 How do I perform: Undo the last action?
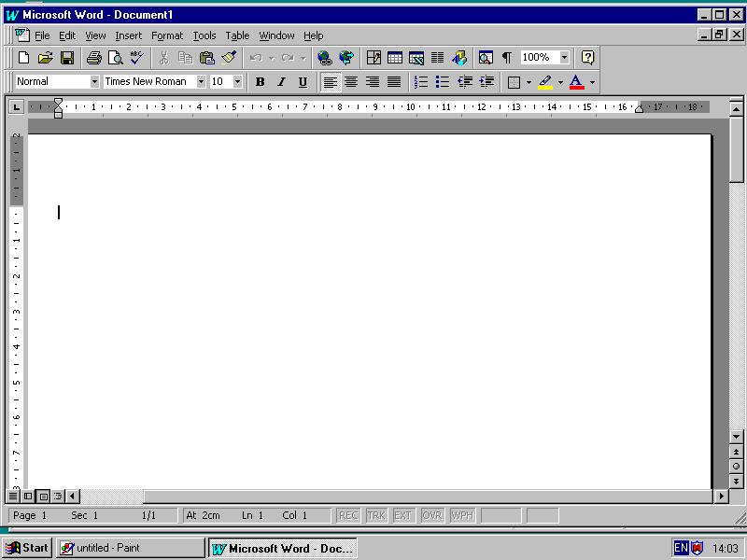coord(256,58)
